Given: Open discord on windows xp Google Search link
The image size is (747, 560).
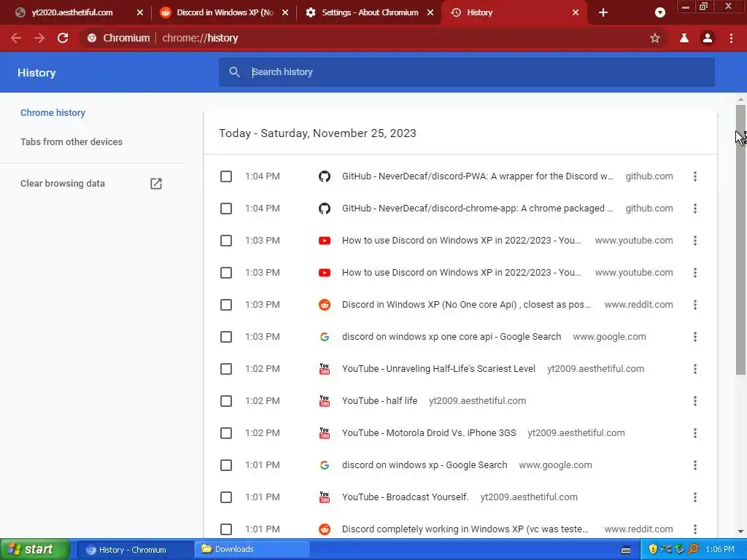Looking at the screenshot, I should coord(425,465).
